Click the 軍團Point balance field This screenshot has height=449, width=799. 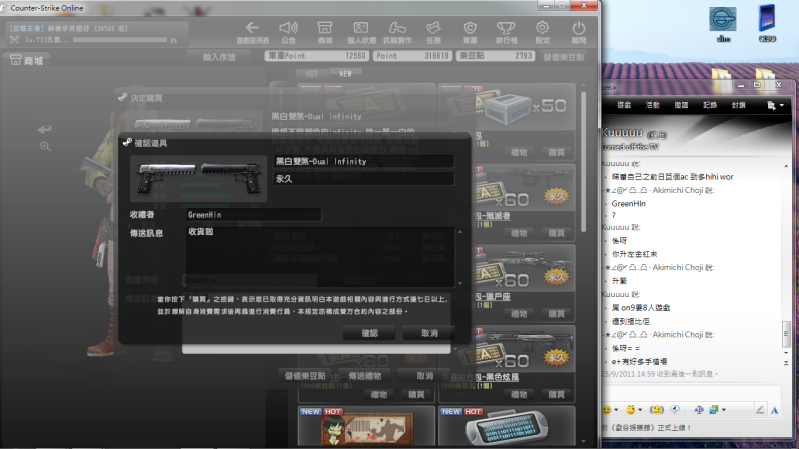(x=316, y=56)
